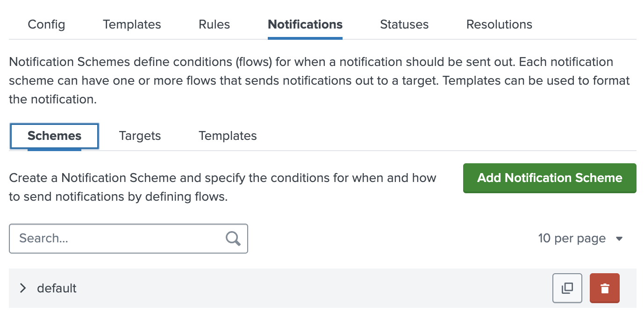Switch to the Targets sub-tab
This screenshot has height=320, width=644.
[140, 136]
